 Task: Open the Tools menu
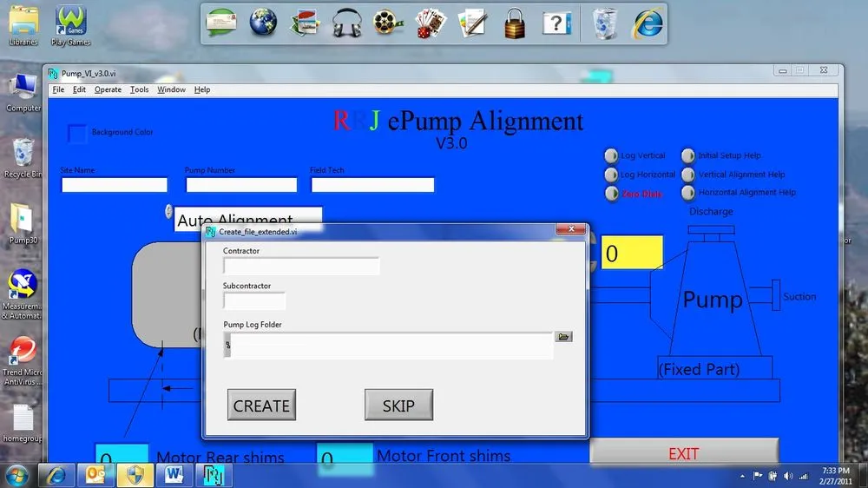(139, 89)
